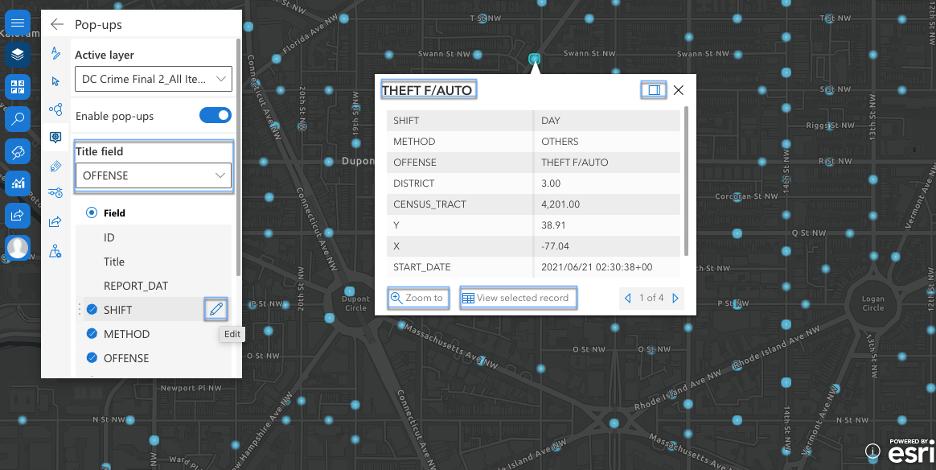The height and width of the screenshot is (470, 936).
Task: Select the Field radio button
Action: coord(91,213)
